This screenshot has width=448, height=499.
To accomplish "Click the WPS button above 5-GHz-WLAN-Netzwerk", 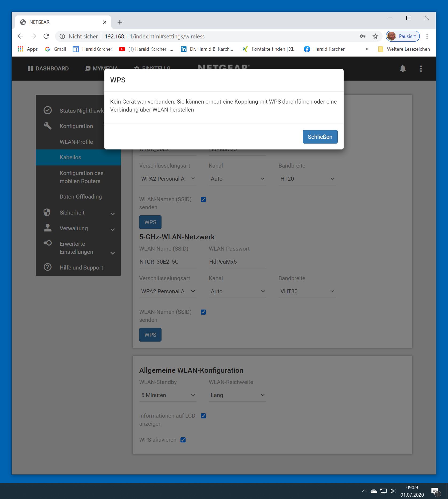I will click(x=150, y=222).
